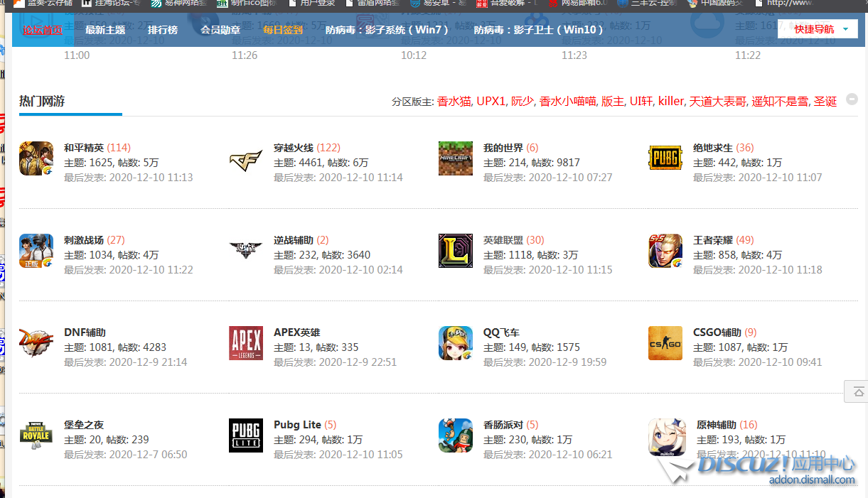Open the 我的世界 forum title link
Viewport: 868px width, 498px height.
[x=503, y=148]
